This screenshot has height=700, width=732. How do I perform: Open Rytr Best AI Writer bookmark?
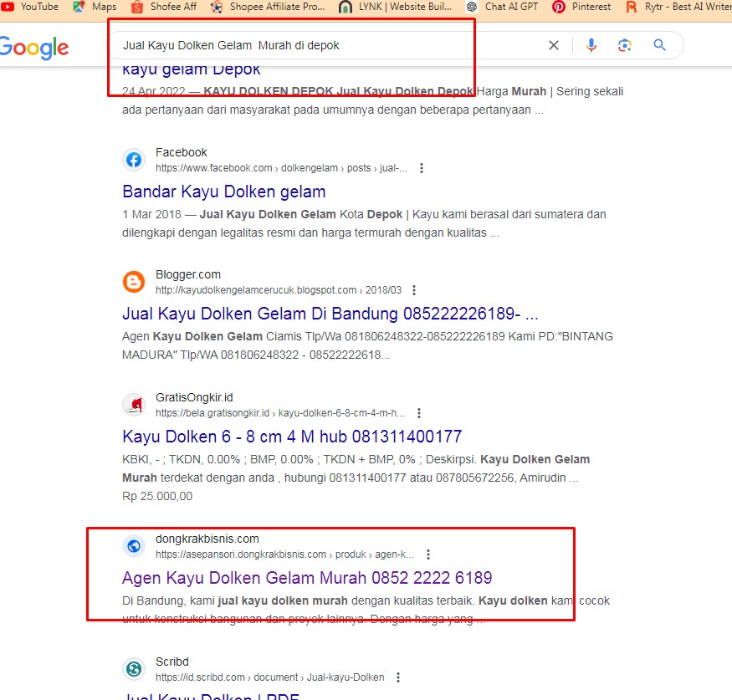678,7
